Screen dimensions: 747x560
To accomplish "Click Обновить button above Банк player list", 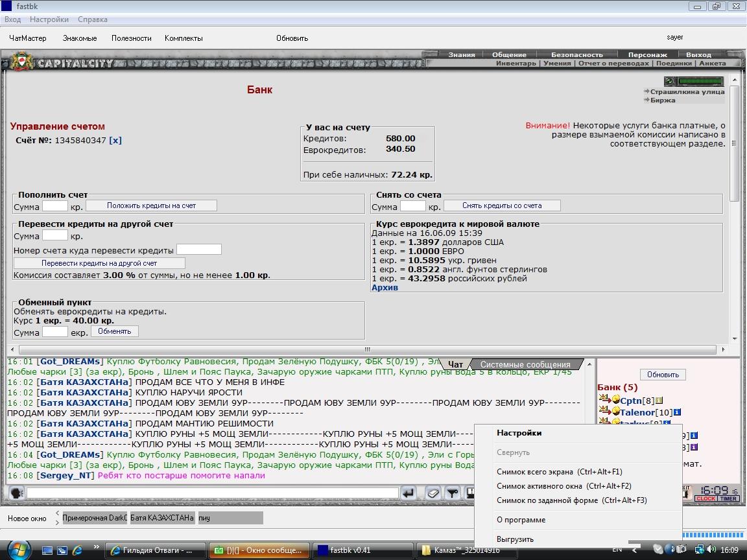I will tap(663, 375).
